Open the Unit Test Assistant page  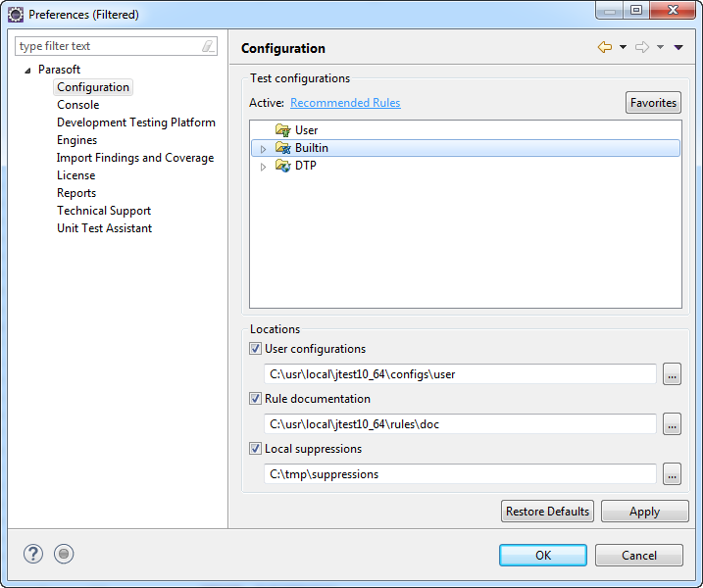coord(105,228)
